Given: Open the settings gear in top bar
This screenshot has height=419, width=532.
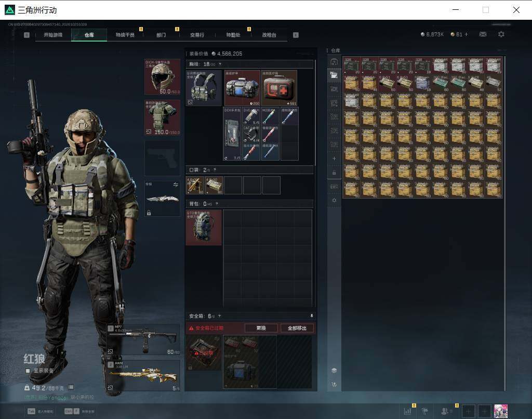Looking at the screenshot, I should point(501,34).
